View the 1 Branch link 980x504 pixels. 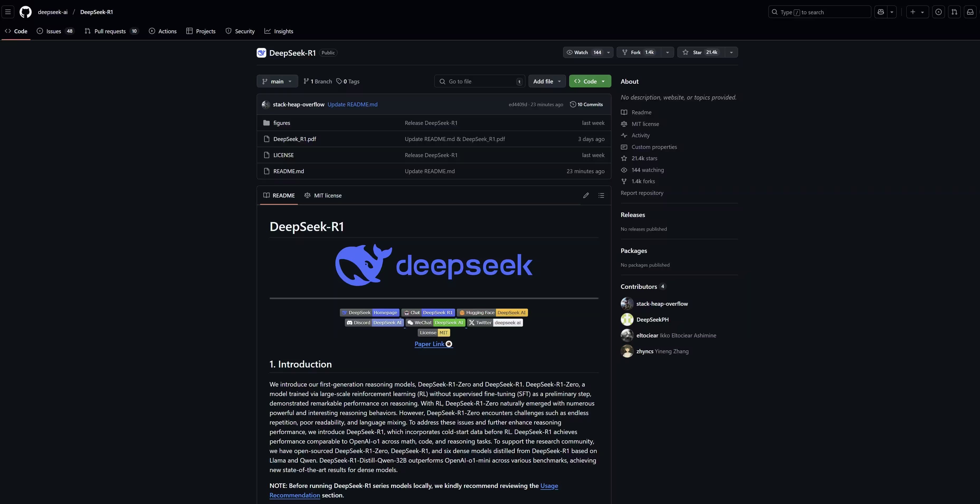tap(318, 81)
